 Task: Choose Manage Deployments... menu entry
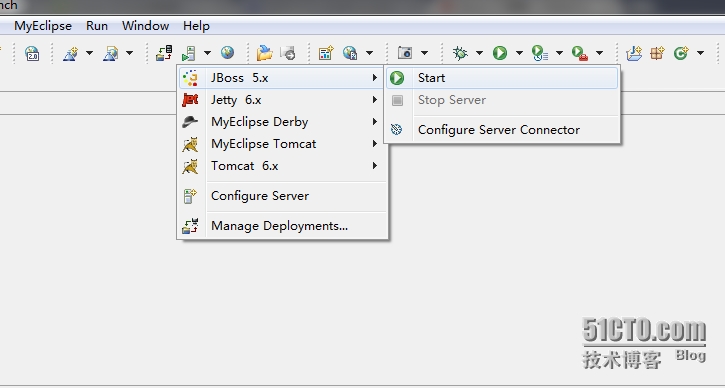(x=282, y=226)
